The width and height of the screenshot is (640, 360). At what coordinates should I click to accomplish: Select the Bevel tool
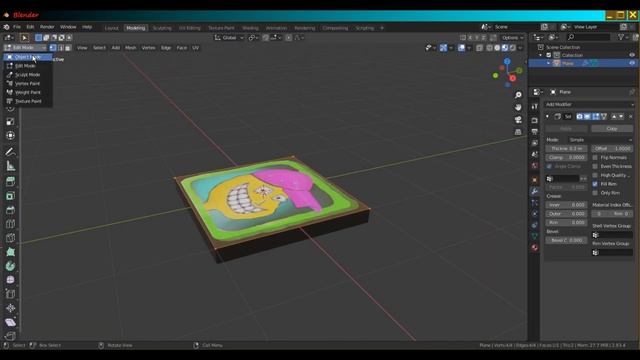coord(11,210)
